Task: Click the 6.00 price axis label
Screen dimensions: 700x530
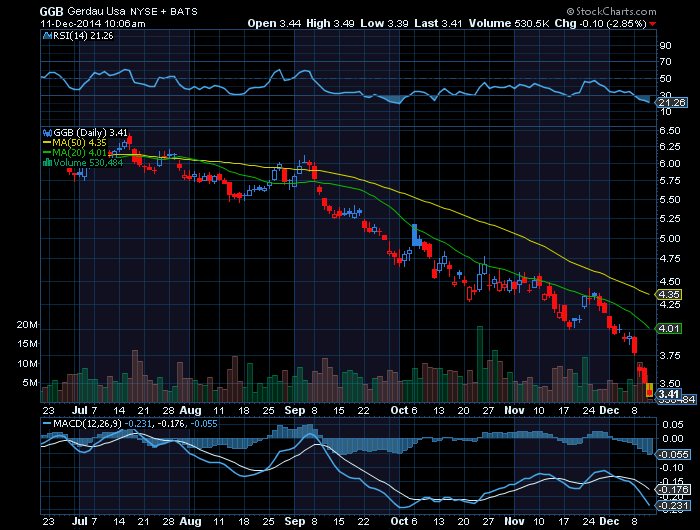Action: coord(670,163)
